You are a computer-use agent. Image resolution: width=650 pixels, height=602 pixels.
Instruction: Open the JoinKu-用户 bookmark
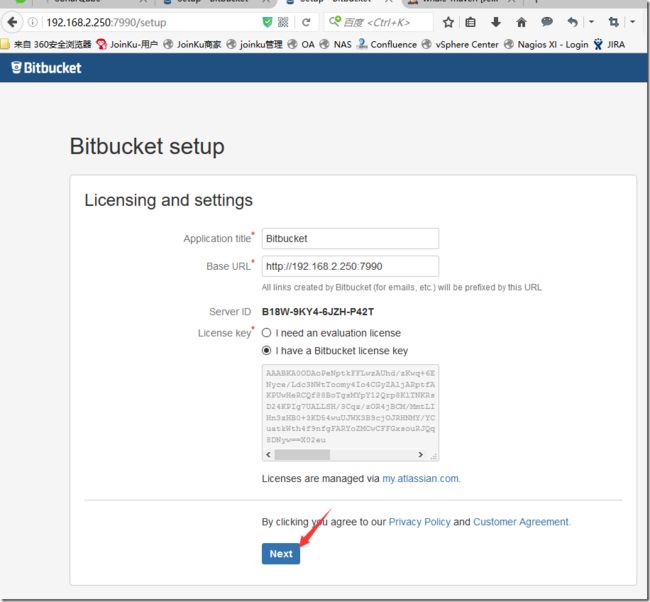[127, 44]
